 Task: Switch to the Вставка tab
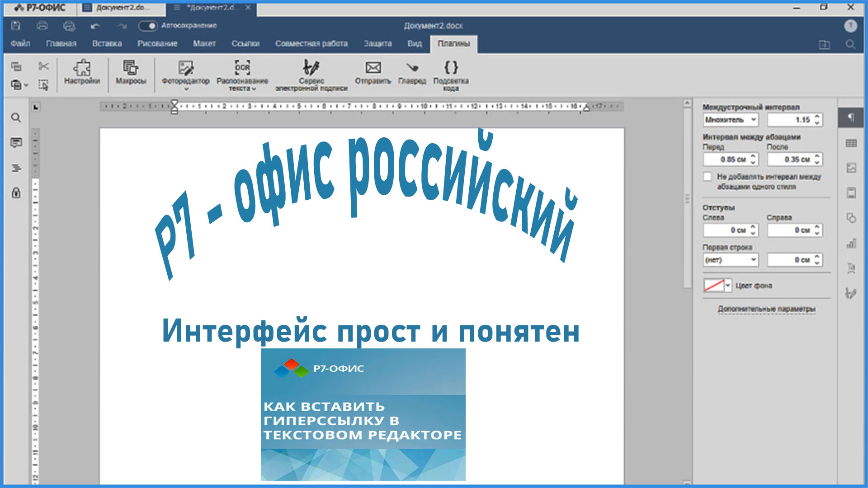click(x=107, y=43)
